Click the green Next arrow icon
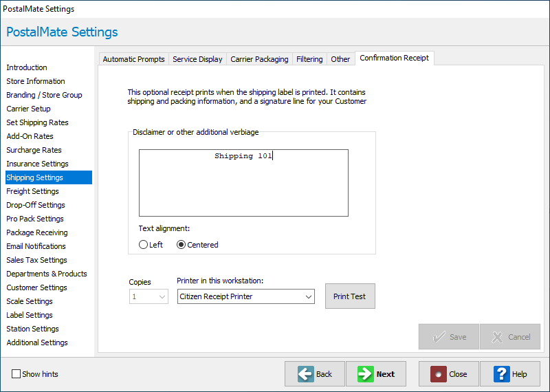 click(x=366, y=374)
